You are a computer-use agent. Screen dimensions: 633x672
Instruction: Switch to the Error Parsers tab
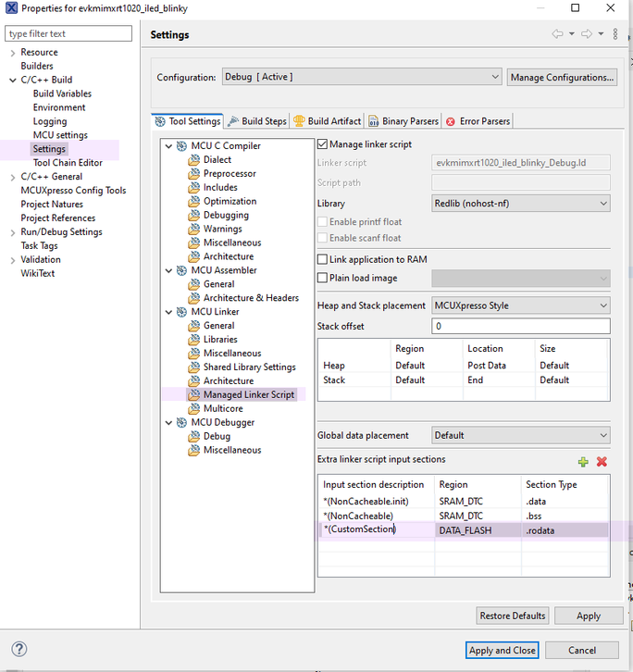(x=478, y=121)
